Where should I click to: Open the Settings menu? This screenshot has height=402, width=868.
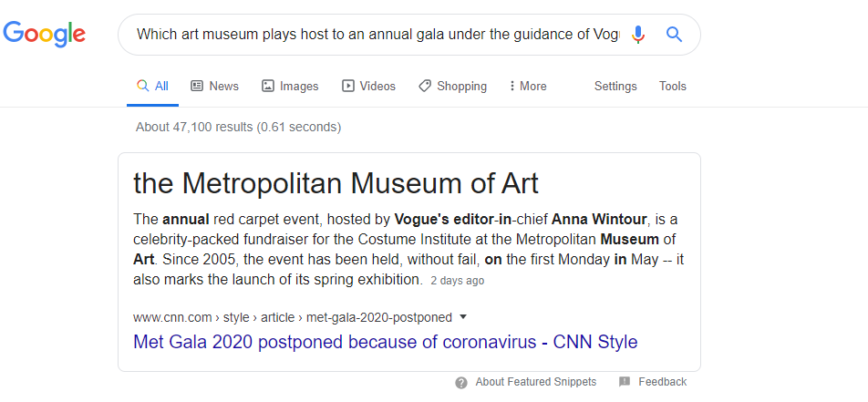[x=615, y=86]
